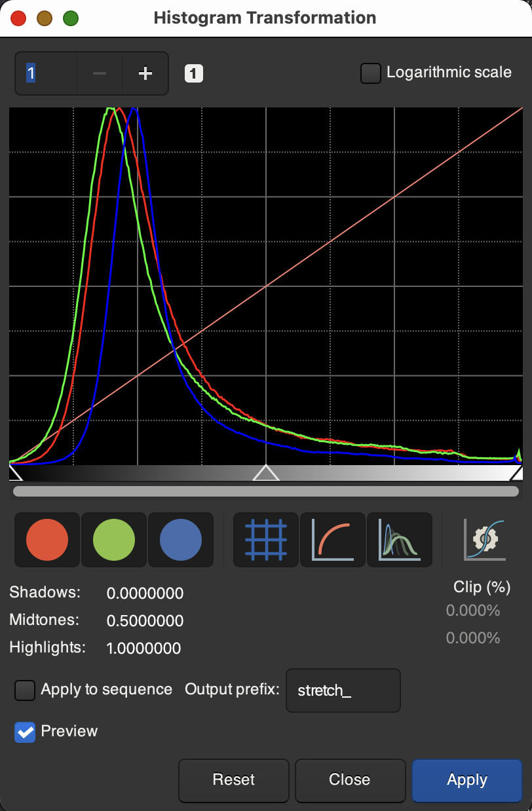
Task: Select the midtones slider triangle
Action: 266,473
